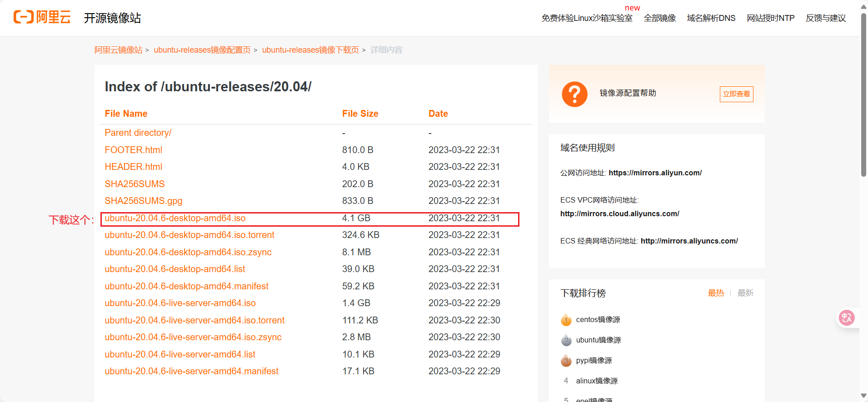
Task: Click the bronze rank 3 medal icon
Action: click(566, 361)
